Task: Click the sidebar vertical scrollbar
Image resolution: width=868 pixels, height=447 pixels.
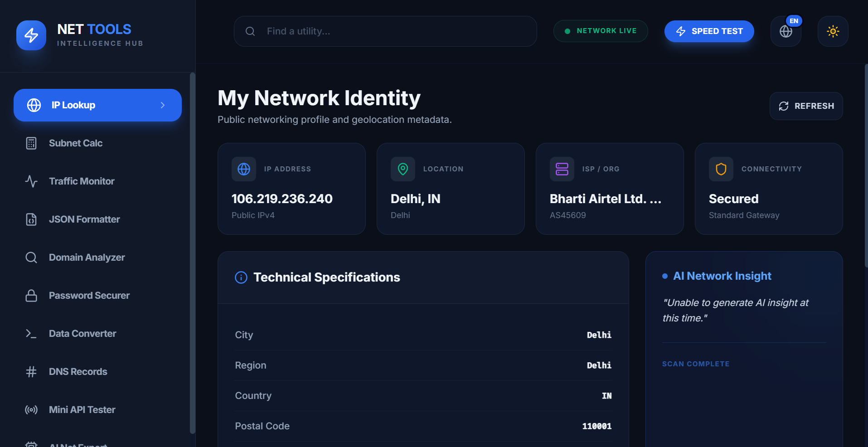Action: pos(193,253)
